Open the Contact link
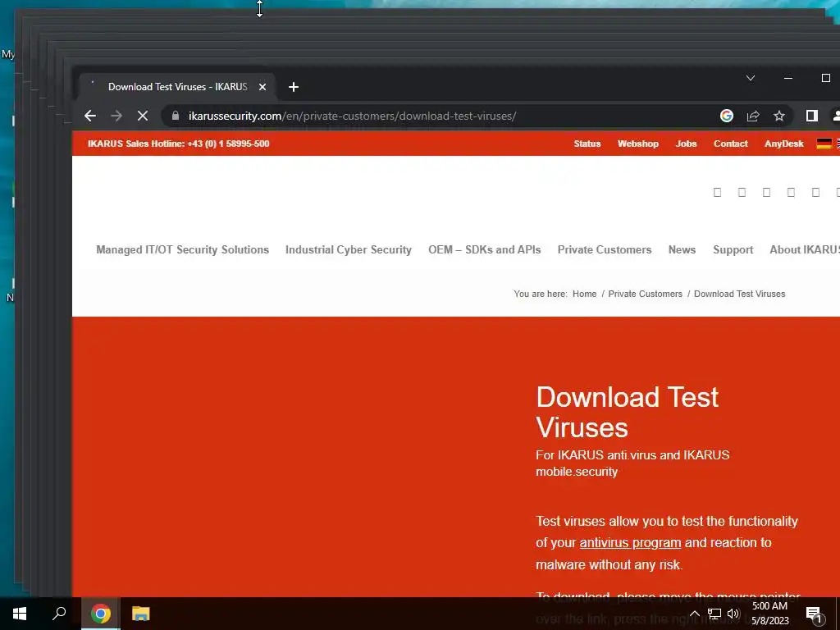The image size is (840, 630). click(730, 144)
